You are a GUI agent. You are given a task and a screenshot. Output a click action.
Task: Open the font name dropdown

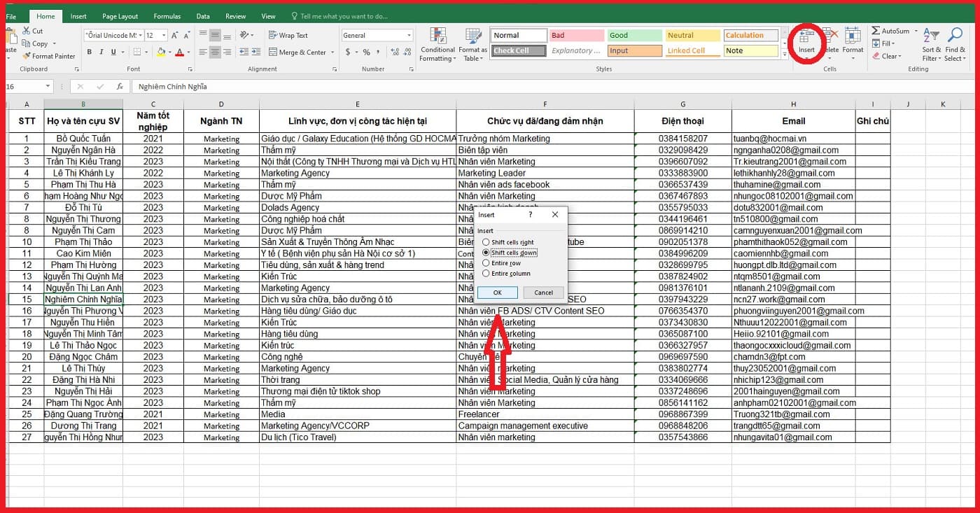point(141,35)
